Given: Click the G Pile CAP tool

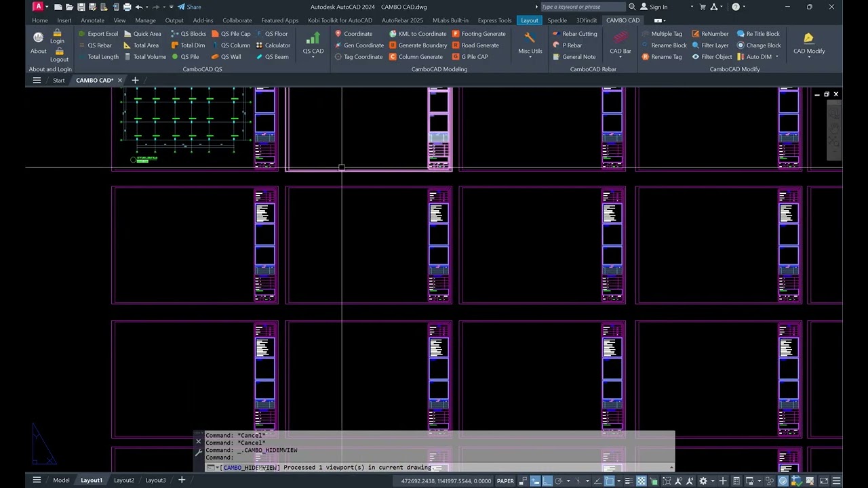Looking at the screenshot, I should tap(470, 57).
